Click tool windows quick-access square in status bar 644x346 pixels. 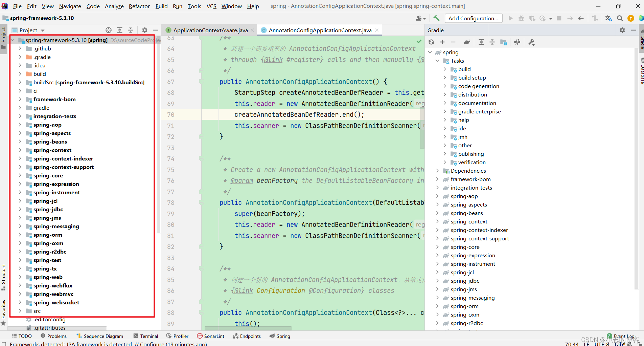click(4, 344)
